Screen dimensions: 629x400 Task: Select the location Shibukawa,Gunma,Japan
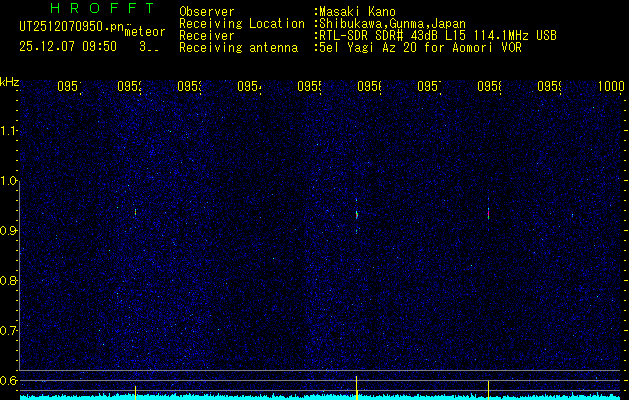(x=392, y=24)
